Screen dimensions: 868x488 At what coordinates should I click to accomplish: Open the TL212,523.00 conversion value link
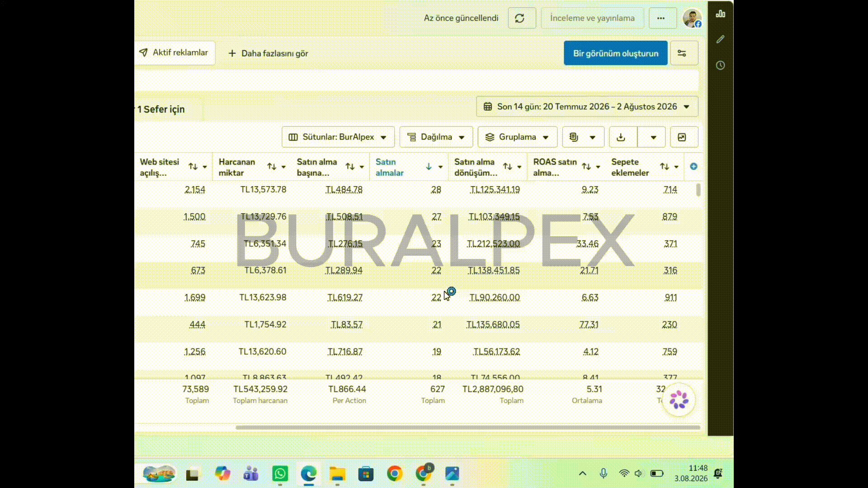pyautogui.click(x=493, y=244)
